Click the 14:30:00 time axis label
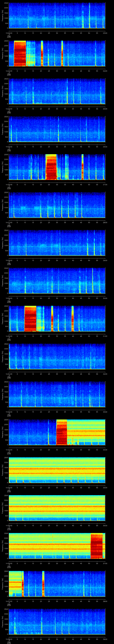Image resolution: width=114 pixels, height=644 pixels. 9,336
